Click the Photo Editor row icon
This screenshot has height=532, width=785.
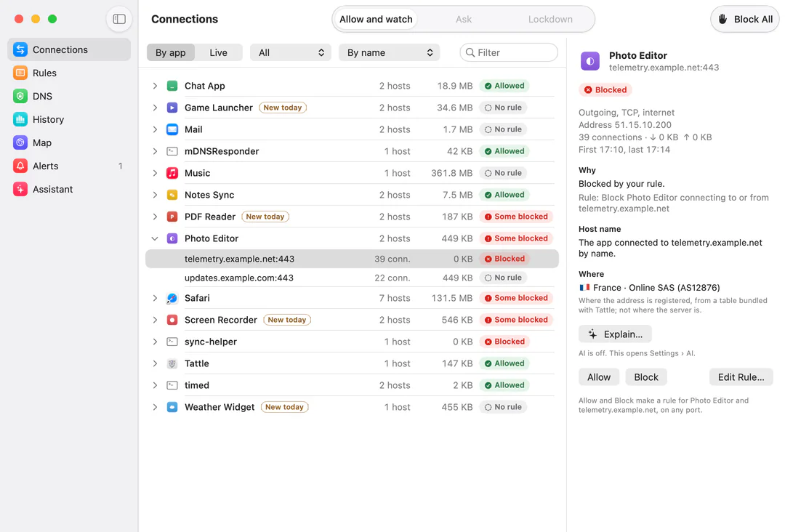(172, 238)
